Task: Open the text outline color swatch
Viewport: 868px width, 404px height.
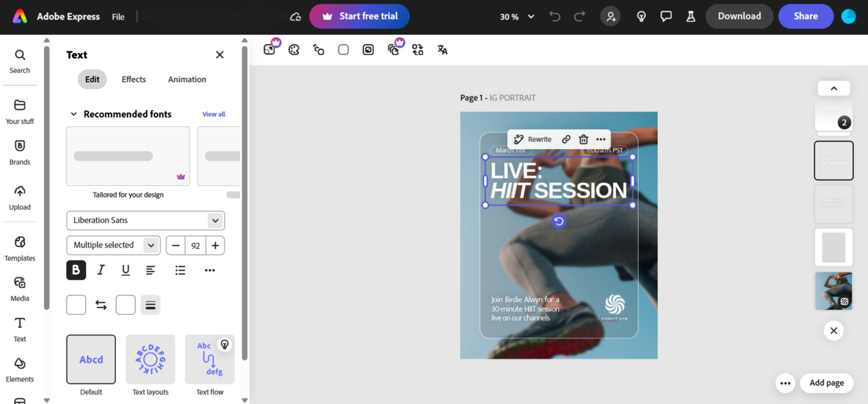Action: click(126, 305)
